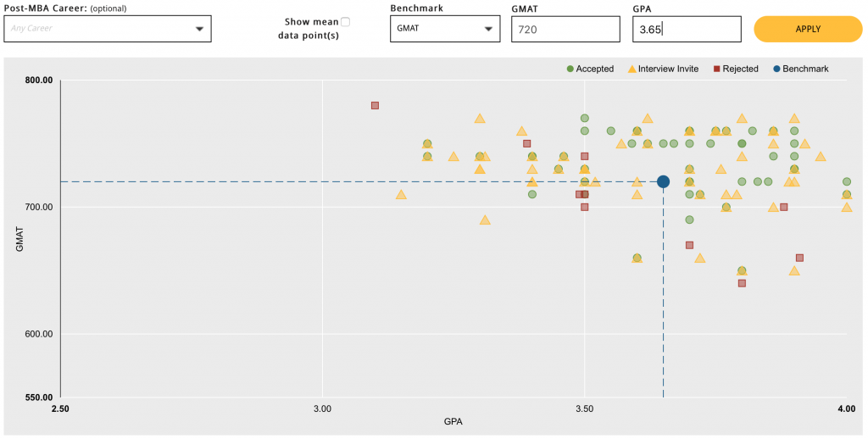Toggle the Accepted green circle legend marker
This screenshot has width=868, height=439.
point(570,69)
